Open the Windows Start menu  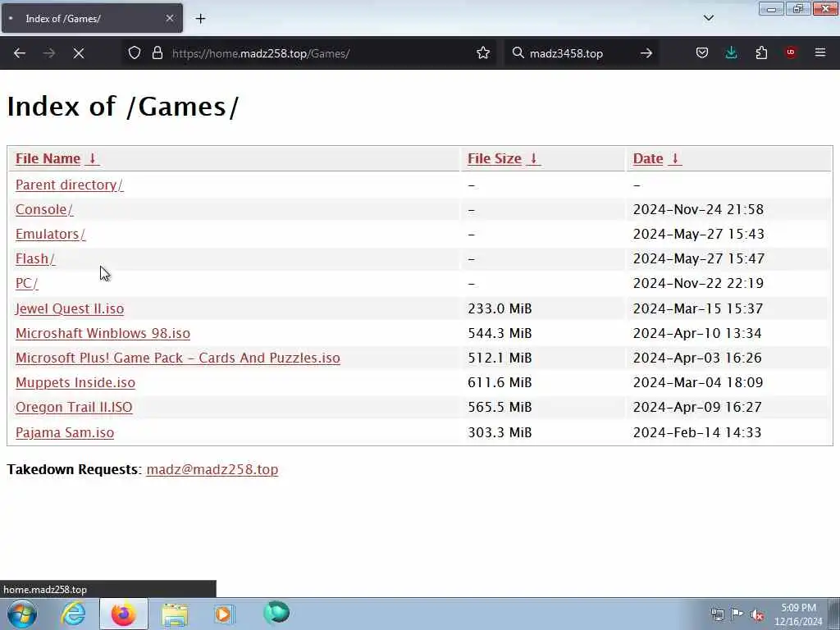coord(22,614)
